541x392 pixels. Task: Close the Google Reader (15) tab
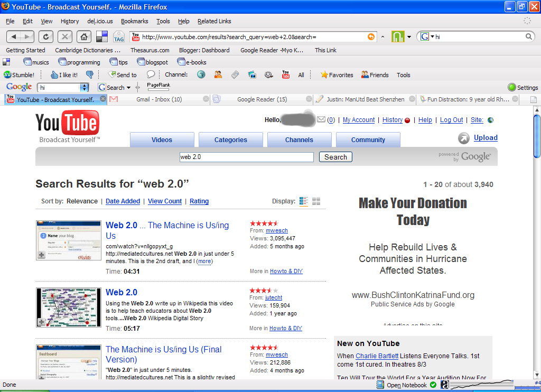pos(309,99)
